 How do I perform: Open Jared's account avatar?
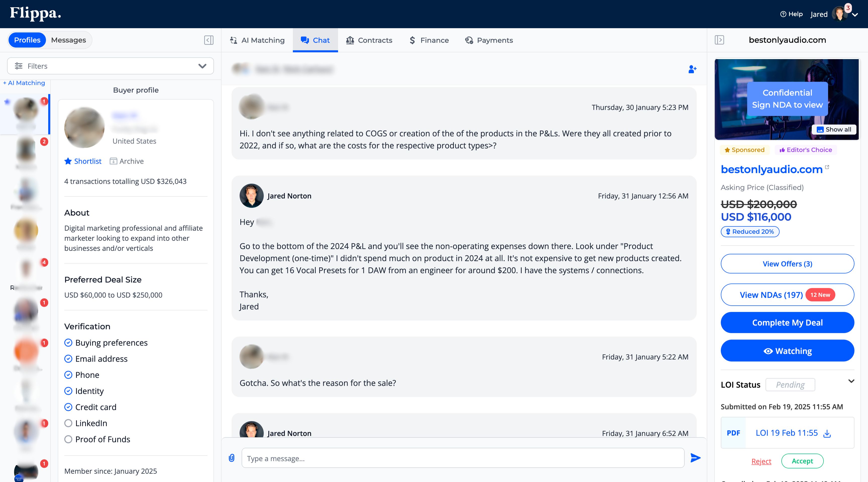[840, 14]
